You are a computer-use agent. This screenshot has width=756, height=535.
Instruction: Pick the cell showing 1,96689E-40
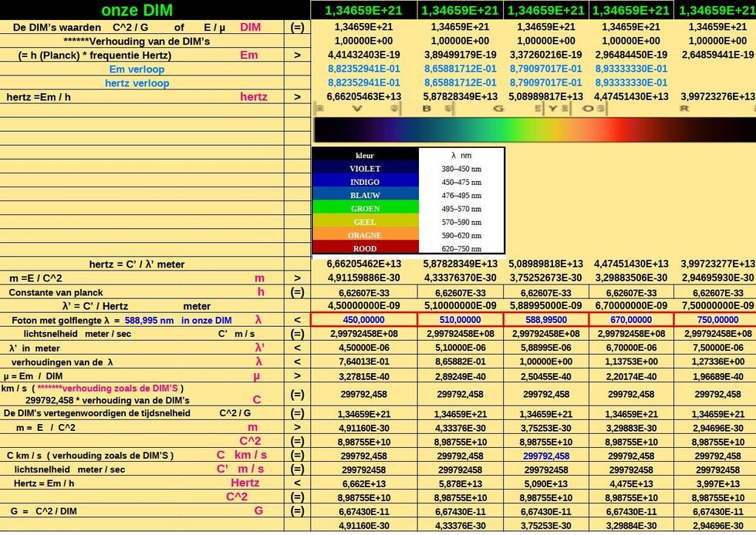tap(717, 376)
